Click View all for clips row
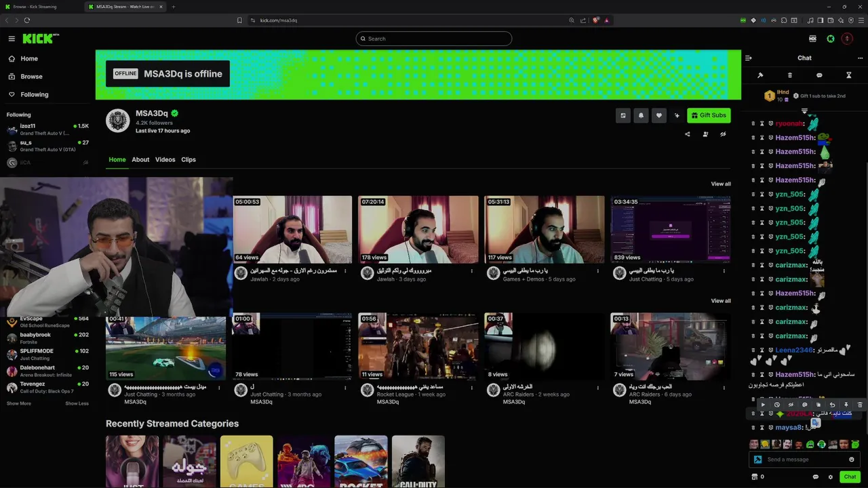The height and width of the screenshot is (488, 868). point(721,301)
